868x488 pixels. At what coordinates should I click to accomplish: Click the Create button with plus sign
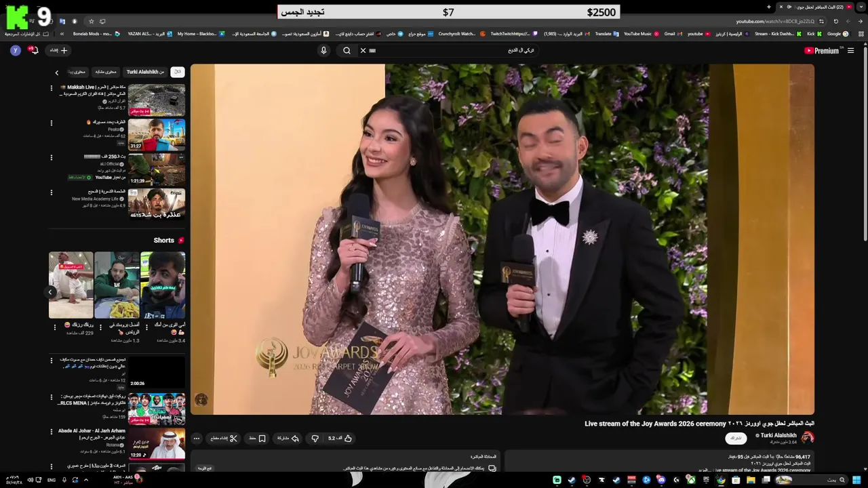point(58,50)
